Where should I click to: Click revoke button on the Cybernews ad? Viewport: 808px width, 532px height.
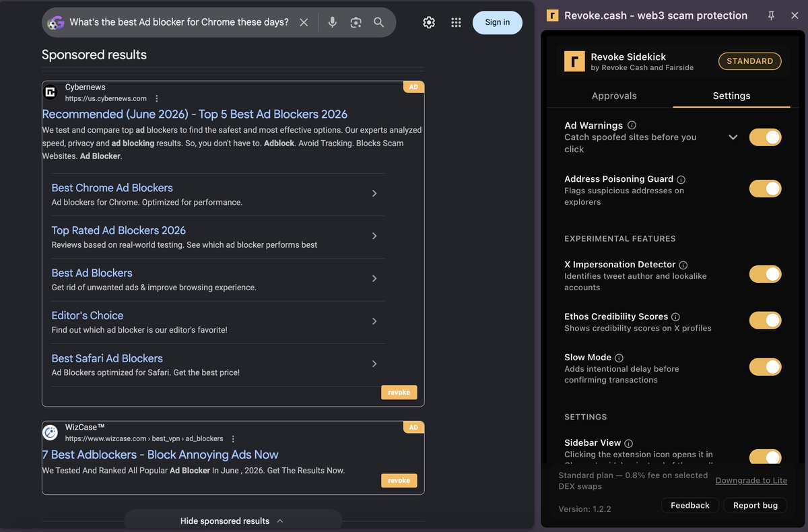(x=399, y=393)
